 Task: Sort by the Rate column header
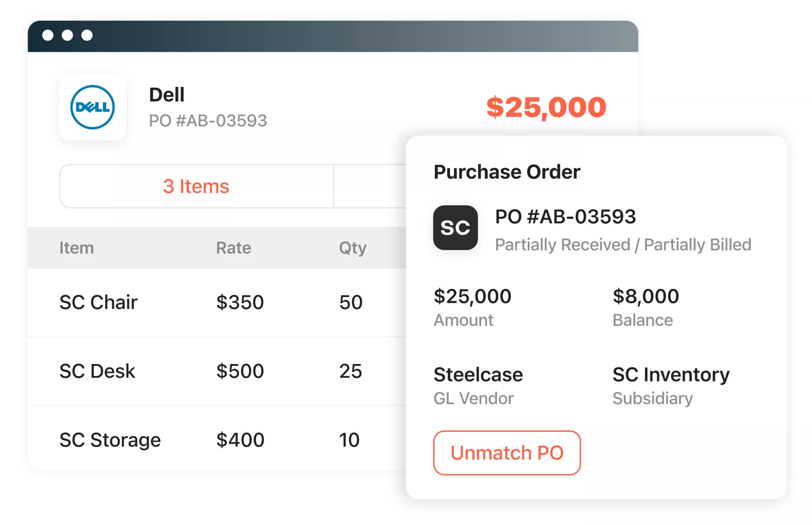pyautogui.click(x=233, y=248)
